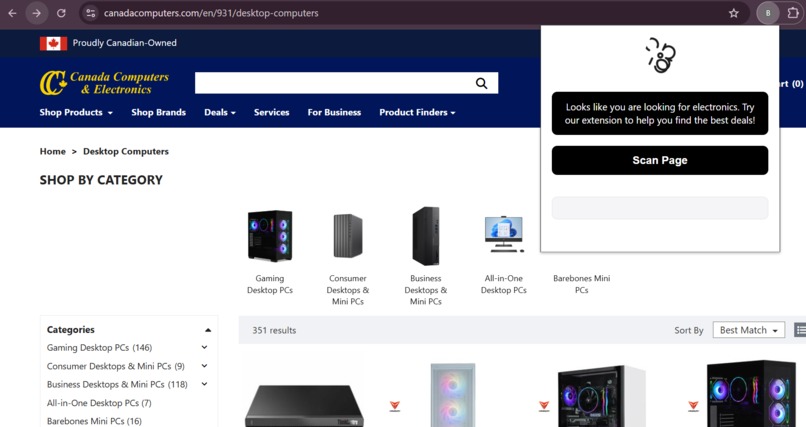Select Consumer Desktops & Mini PCs (9)

[x=116, y=366]
